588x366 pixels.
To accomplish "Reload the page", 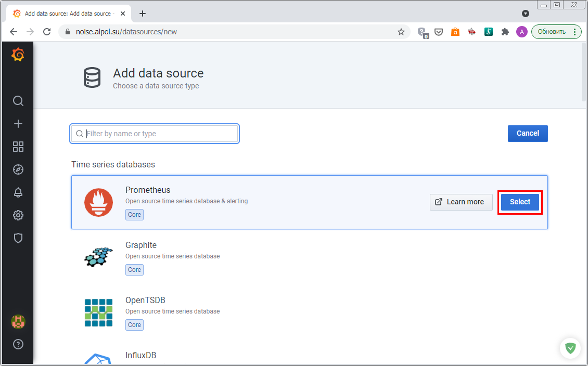I will pos(47,32).
